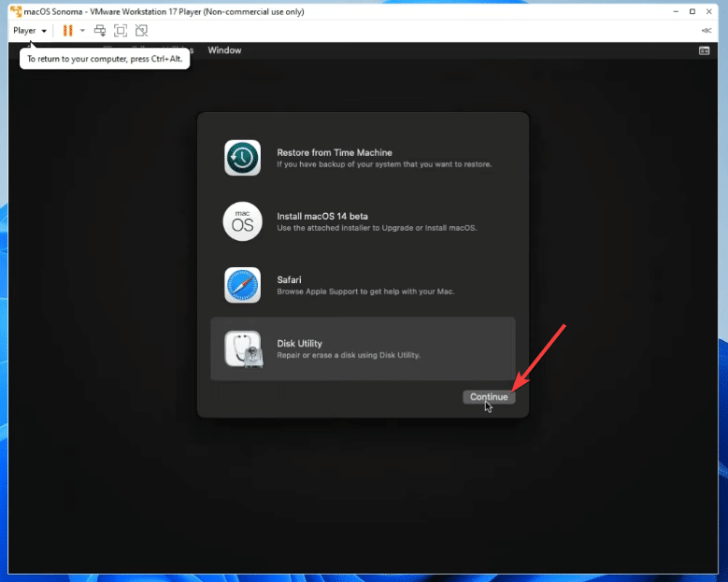The height and width of the screenshot is (582, 728).
Task: Choose the Safari option title
Action: click(289, 280)
